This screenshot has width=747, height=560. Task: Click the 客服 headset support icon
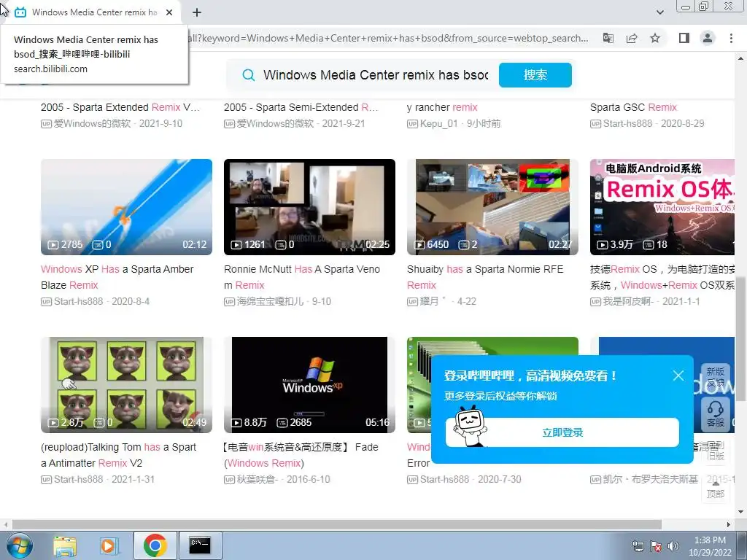(715, 413)
